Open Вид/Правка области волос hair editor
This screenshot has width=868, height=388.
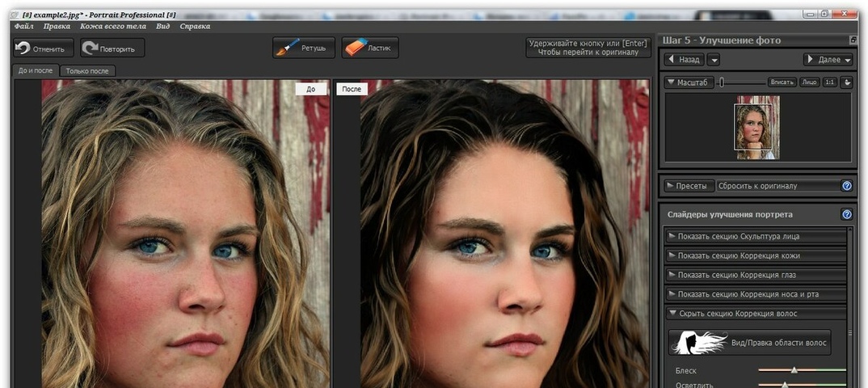[749, 343]
